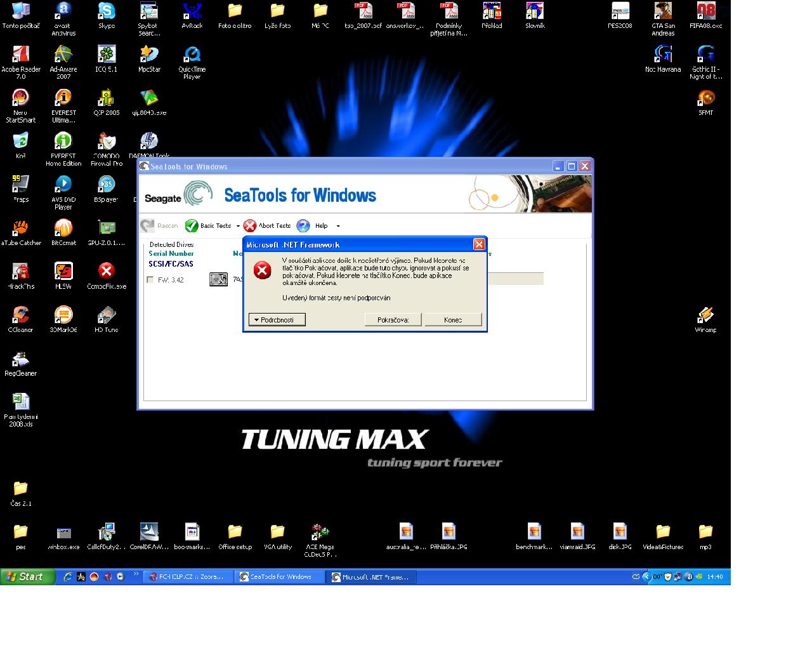Select the Winamp desktop icon

click(x=705, y=319)
